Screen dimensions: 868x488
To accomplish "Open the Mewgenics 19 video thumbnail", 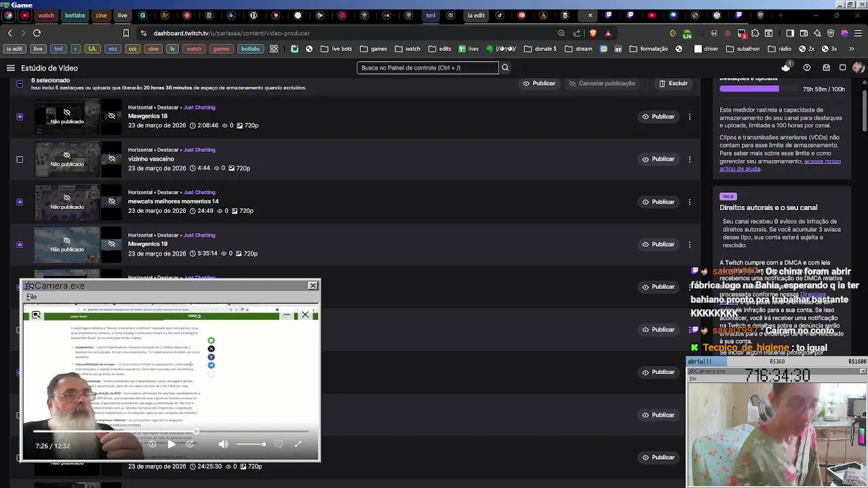I will coord(67,244).
